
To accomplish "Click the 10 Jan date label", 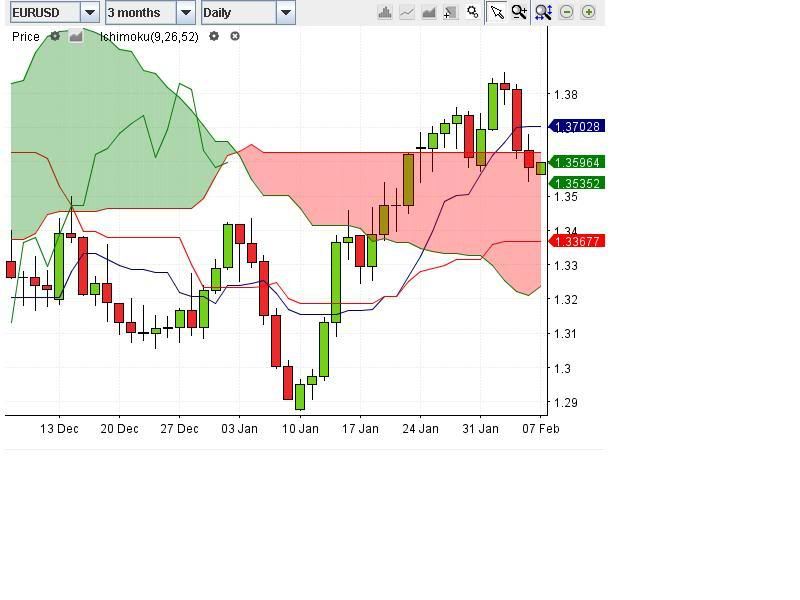I will pyautogui.click(x=300, y=429).
